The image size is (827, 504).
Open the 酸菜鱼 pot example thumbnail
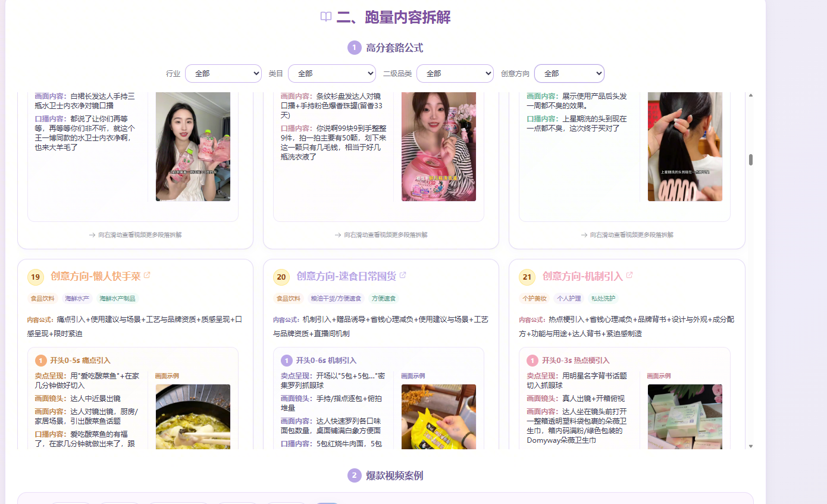[193, 417]
